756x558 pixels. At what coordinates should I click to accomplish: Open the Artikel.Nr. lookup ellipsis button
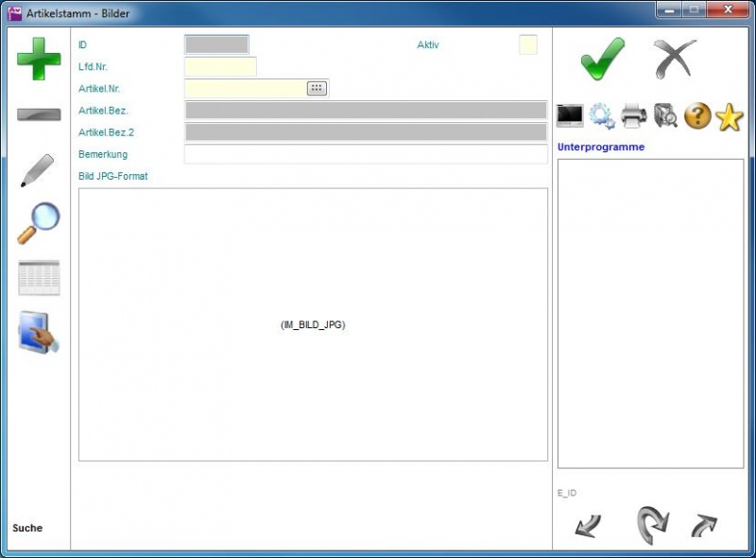(x=317, y=88)
